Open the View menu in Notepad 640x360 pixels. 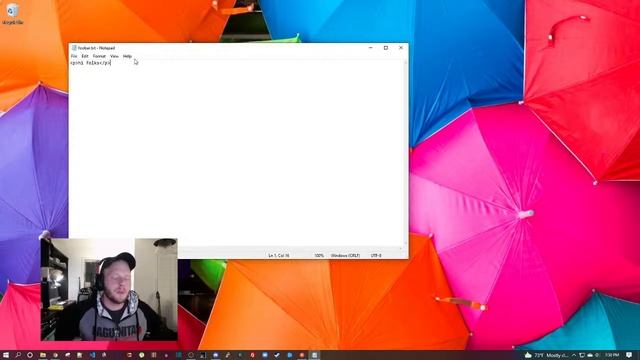pyautogui.click(x=114, y=56)
